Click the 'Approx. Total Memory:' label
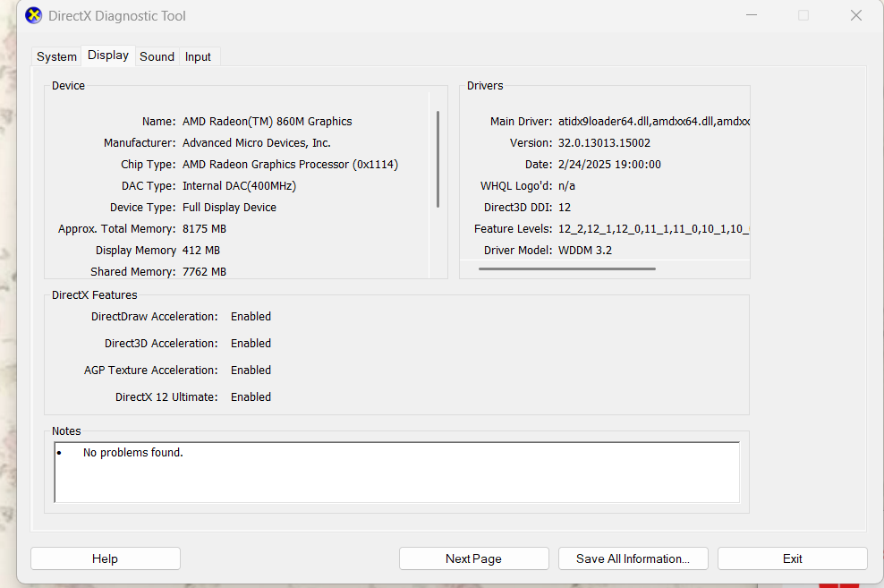The height and width of the screenshot is (588, 884). pos(116,229)
